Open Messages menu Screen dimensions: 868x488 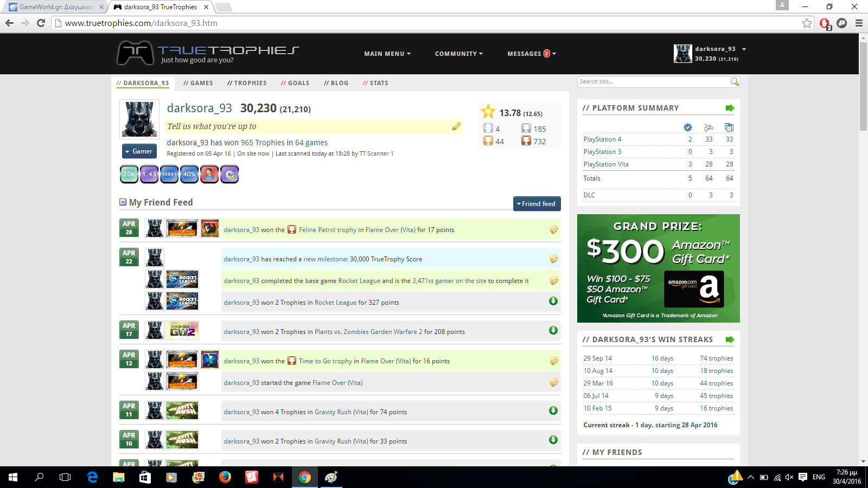point(532,54)
